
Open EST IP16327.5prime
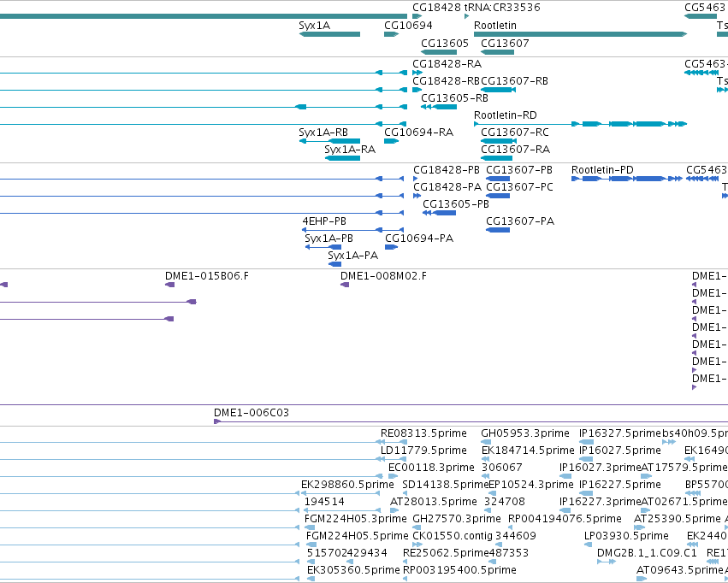pos(620,433)
